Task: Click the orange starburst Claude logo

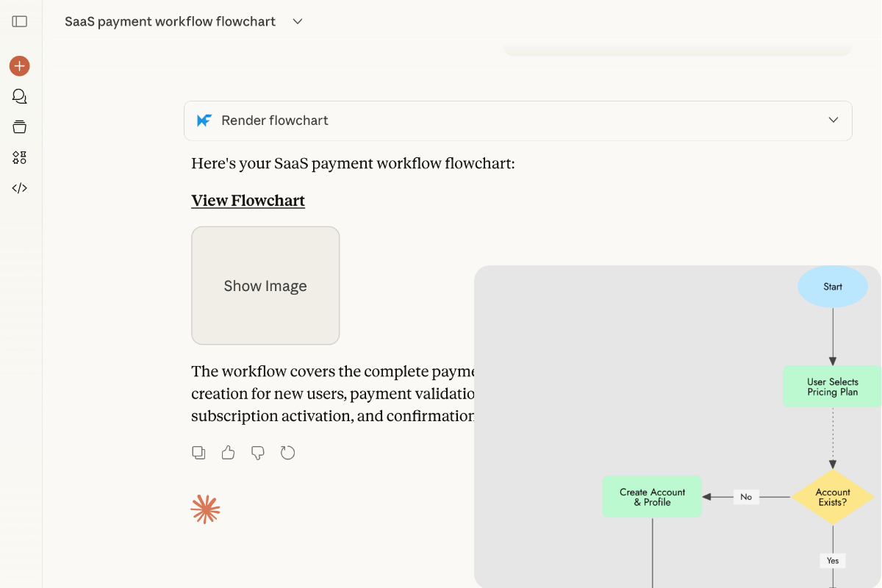Action: coord(206,509)
